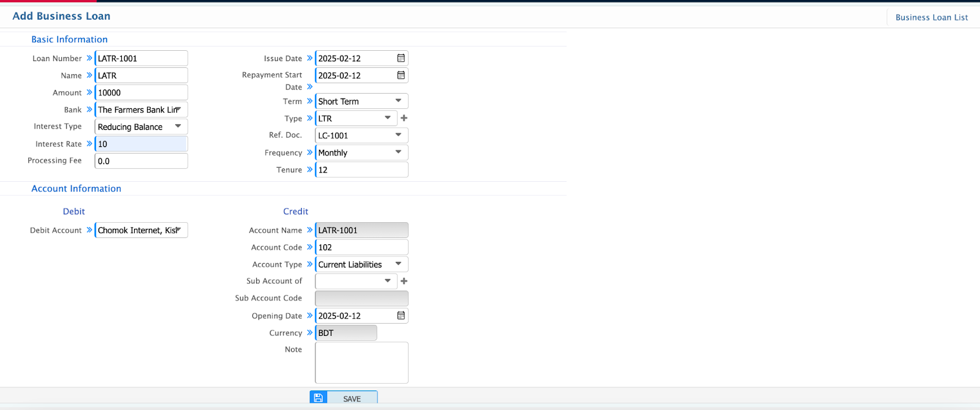Expand Term dropdown showing Short Term
The image size is (980, 410).
[361, 101]
